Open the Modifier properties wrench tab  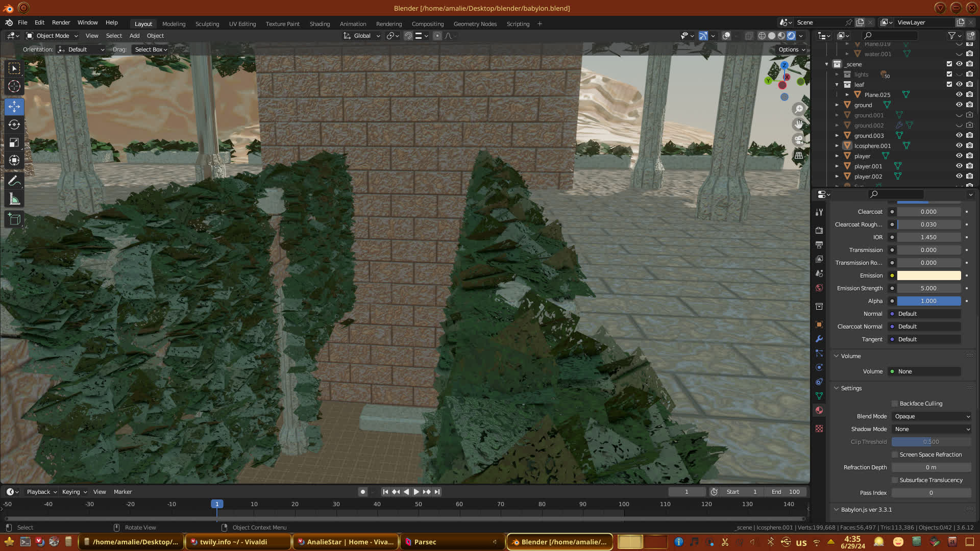pyautogui.click(x=819, y=339)
